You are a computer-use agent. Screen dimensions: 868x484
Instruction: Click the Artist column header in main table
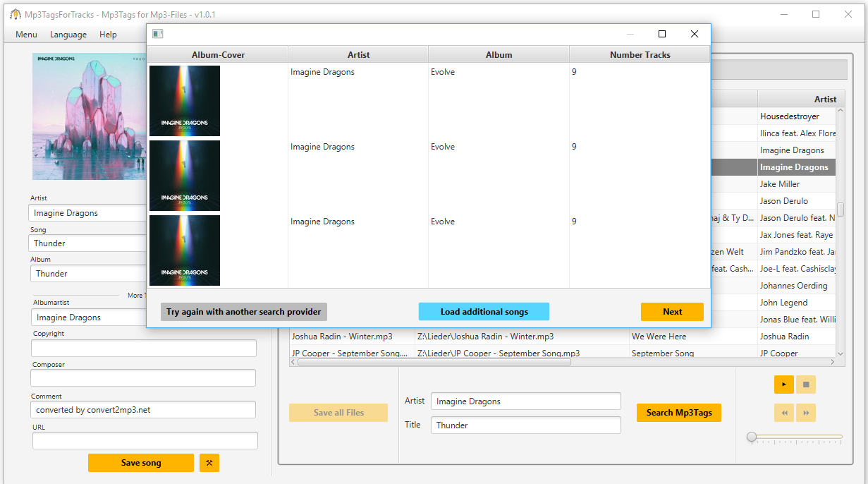click(801, 99)
